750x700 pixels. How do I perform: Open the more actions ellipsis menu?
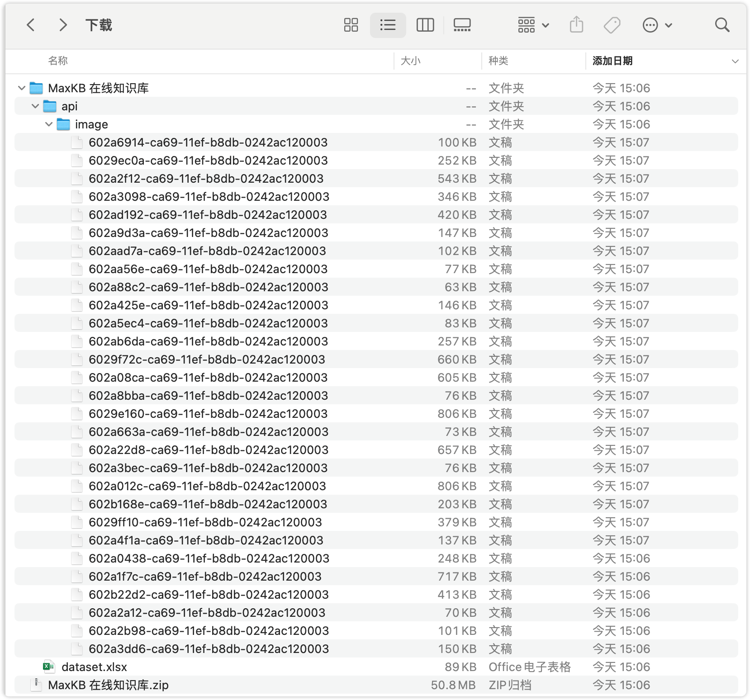point(657,25)
